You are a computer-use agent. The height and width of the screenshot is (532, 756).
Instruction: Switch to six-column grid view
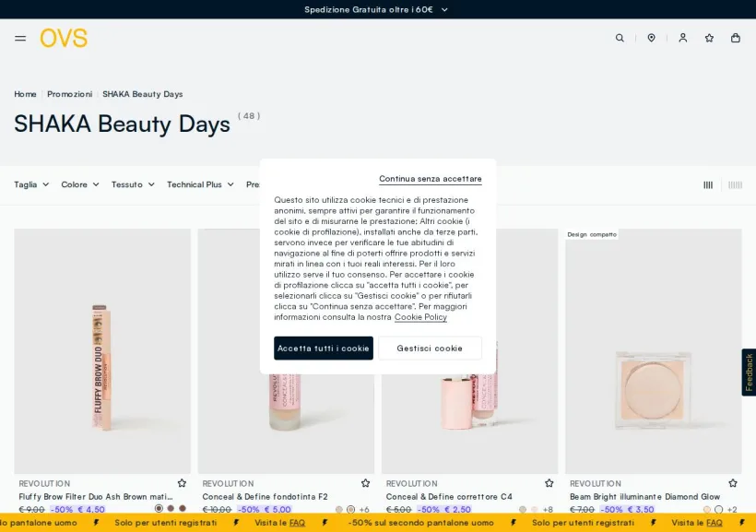pyautogui.click(x=735, y=184)
